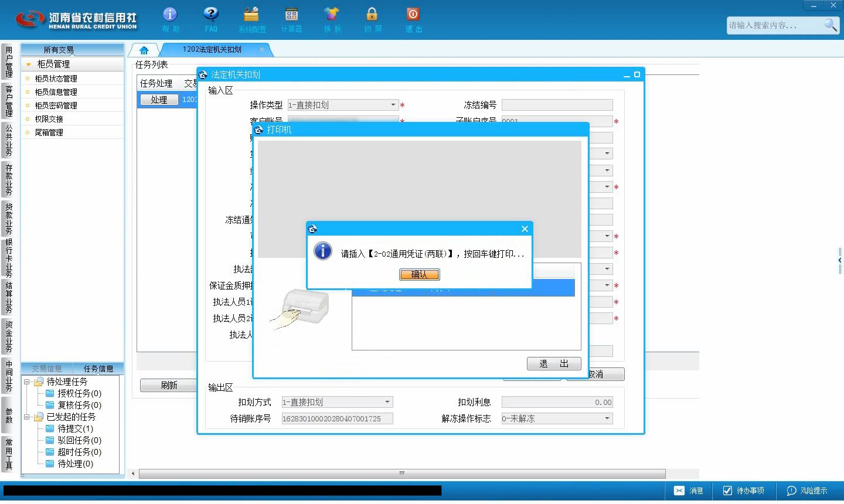This screenshot has height=504, width=844.
Task: Open the 操作类型 dropdown
Action: (x=393, y=105)
